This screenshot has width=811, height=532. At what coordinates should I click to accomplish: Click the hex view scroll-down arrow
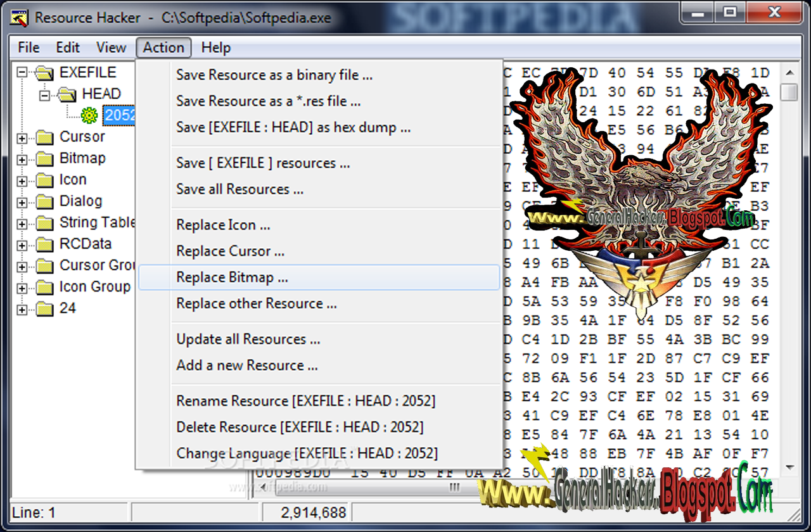pyautogui.click(x=789, y=468)
